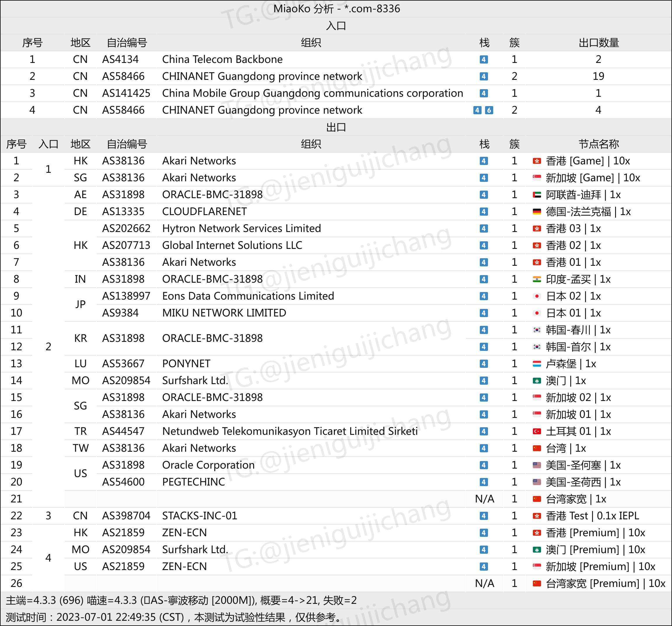This screenshot has width=672, height=626.
Task: Select AS4134 in the entry table
Action: [120, 59]
